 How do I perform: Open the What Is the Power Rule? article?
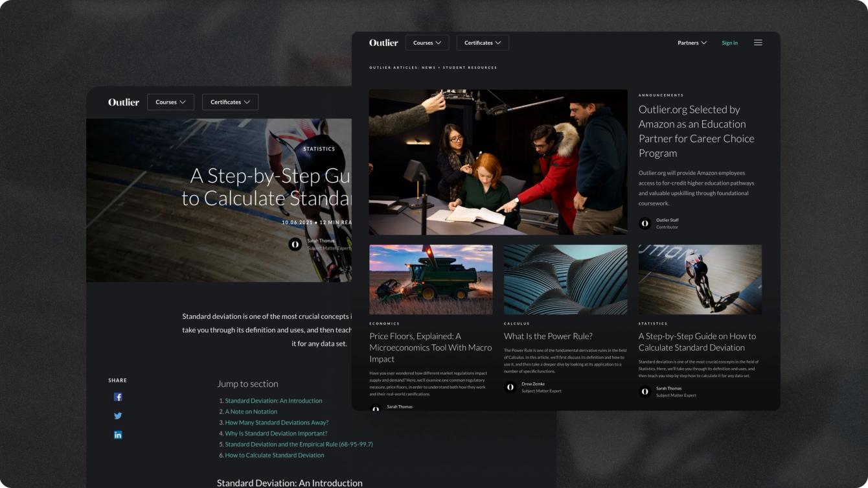pos(548,336)
